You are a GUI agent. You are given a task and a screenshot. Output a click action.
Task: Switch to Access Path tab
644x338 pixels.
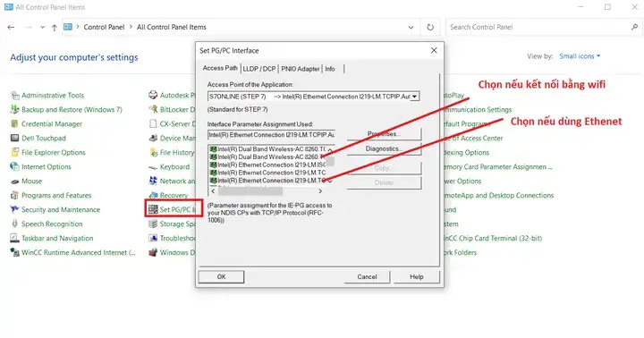click(220, 68)
